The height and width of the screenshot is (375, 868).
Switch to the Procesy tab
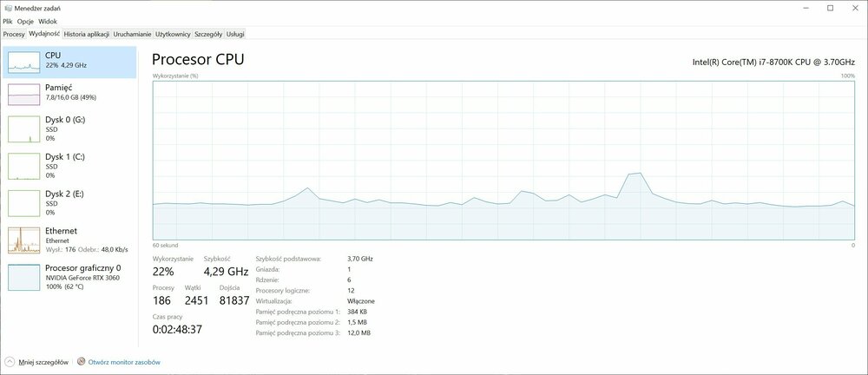(x=14, y=34)
